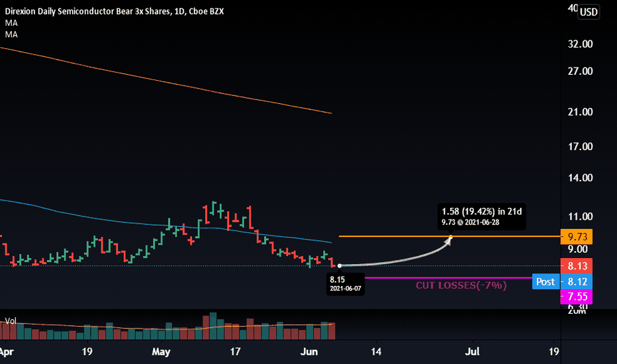The width and height of the screenshot is (617, 364).
Task: Click the second MA indicator label
Action: coord(11,34)
